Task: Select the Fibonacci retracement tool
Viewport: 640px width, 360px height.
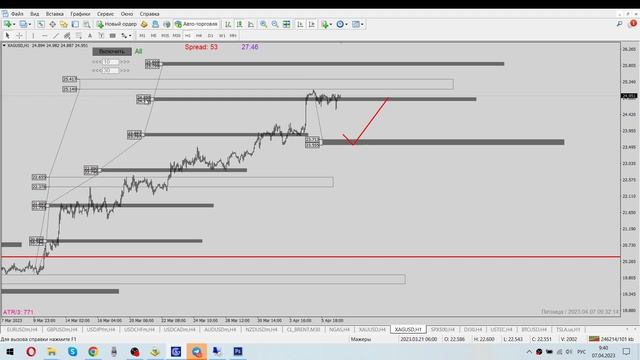Action: point(79,36)
